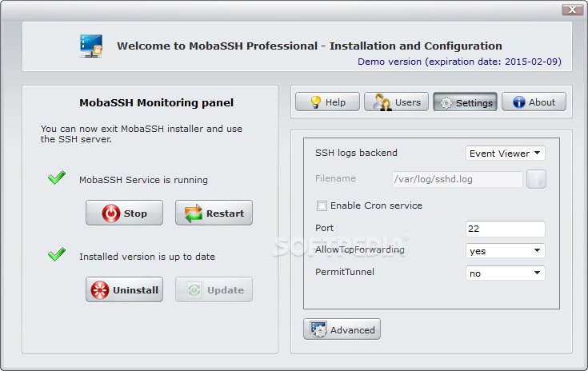Enable the Cron service checkbox
This screenshot has height=371, width=588.
[322, 205]
